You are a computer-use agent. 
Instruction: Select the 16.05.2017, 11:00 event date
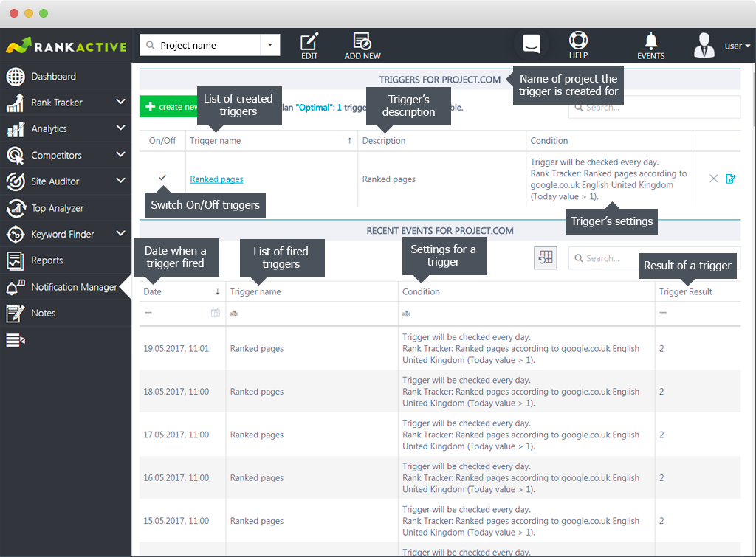pos(176,478)
